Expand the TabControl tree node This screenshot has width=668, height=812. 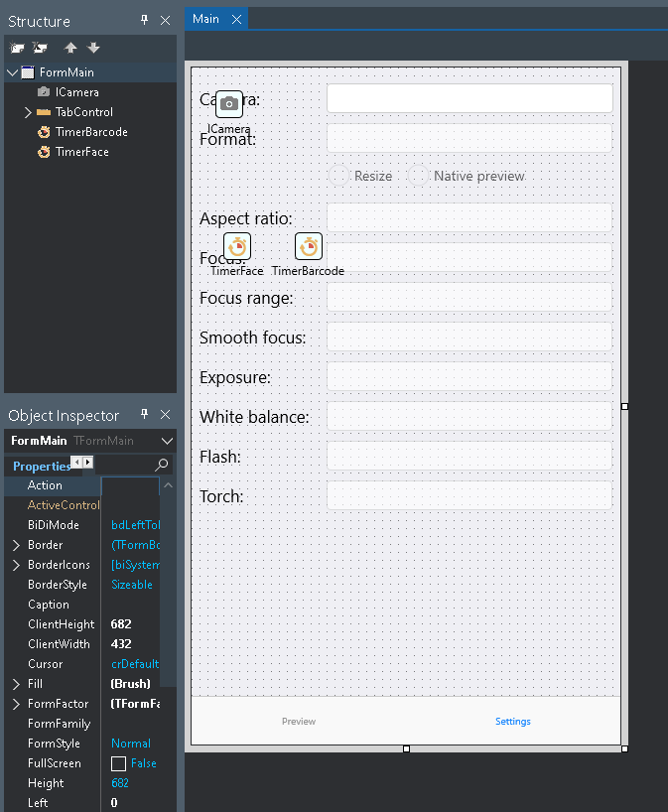28,112
